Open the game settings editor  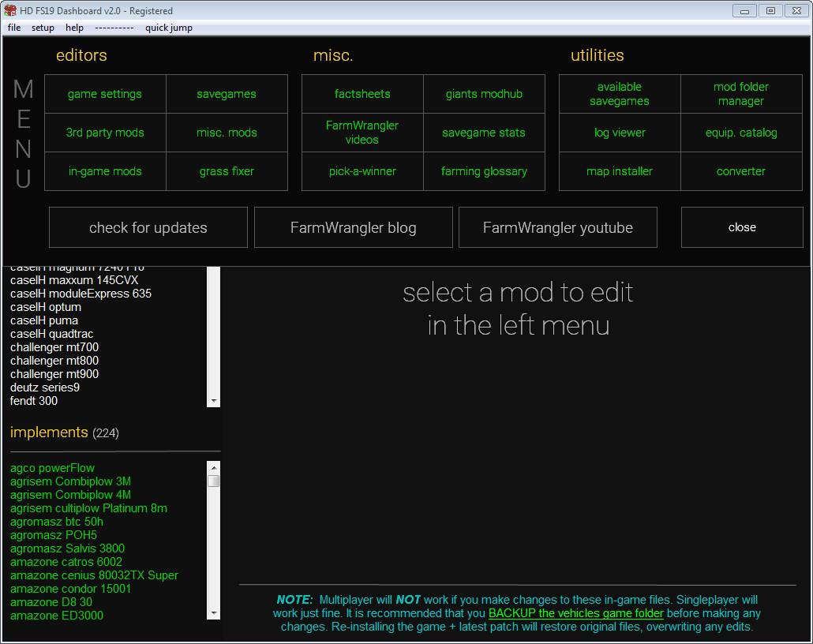[x=105, y=94]
